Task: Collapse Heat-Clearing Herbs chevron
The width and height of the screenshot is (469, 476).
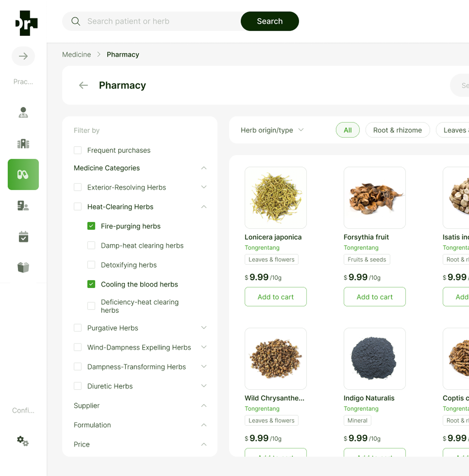Action: (x=204, y=207)
